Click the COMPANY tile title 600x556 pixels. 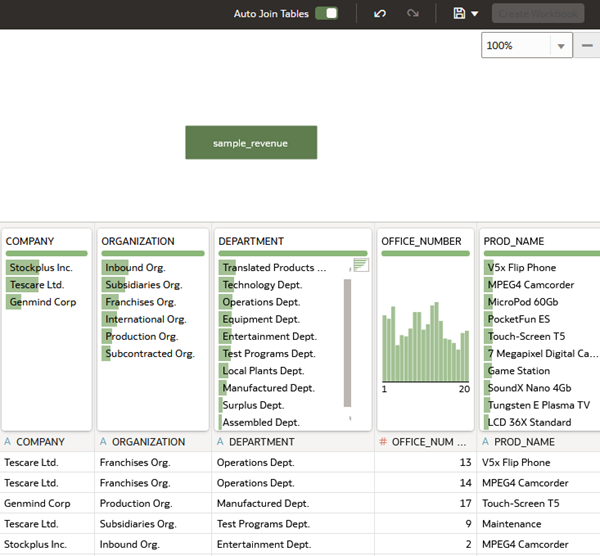[x=30, y=241]
